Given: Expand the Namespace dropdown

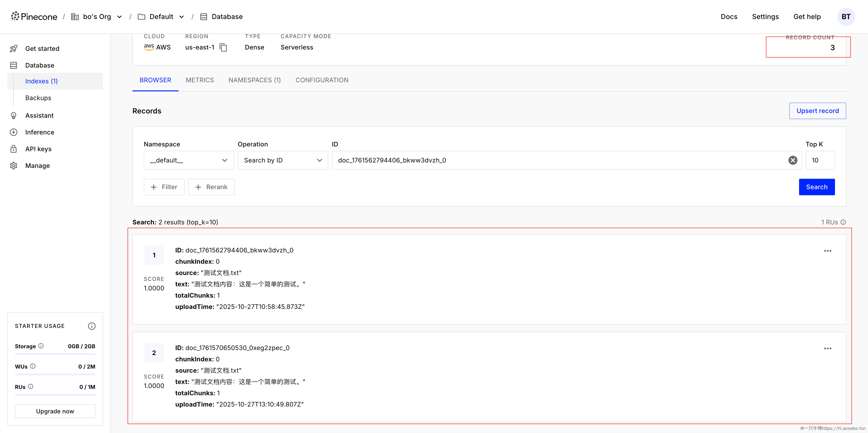Looking at the screenshot, I should pos(189,160).
